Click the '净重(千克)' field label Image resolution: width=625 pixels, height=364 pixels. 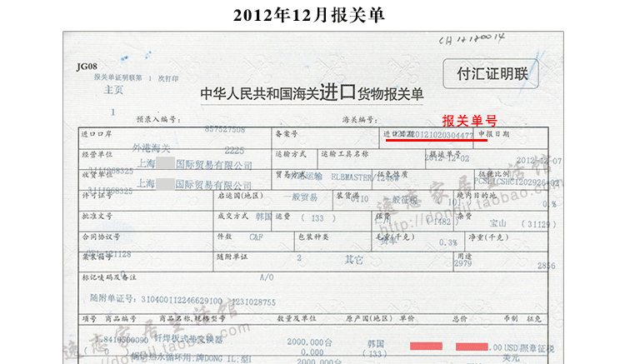point(488,237)
